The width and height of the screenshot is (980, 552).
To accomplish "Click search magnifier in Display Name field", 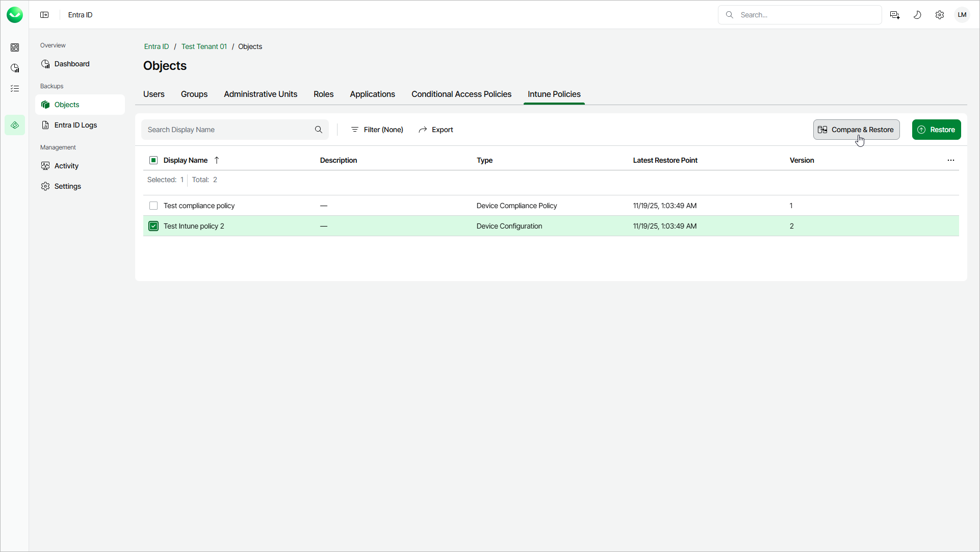I will pyautogui.click(x=319, y=130).
